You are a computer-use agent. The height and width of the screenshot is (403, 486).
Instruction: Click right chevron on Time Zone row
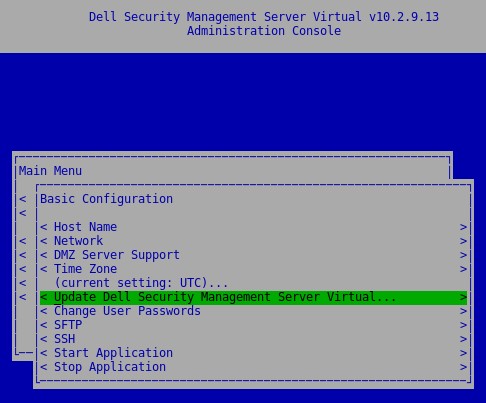463,269
